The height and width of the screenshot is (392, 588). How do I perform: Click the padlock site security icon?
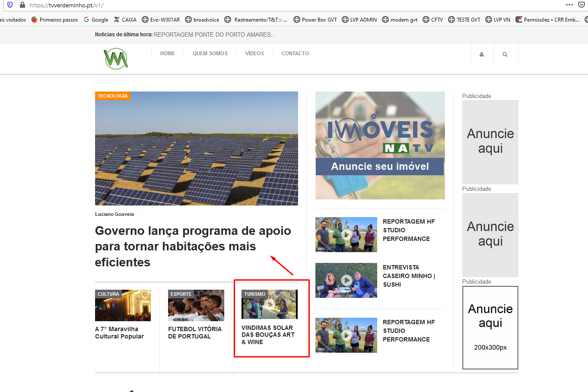[x=22, y=5]
